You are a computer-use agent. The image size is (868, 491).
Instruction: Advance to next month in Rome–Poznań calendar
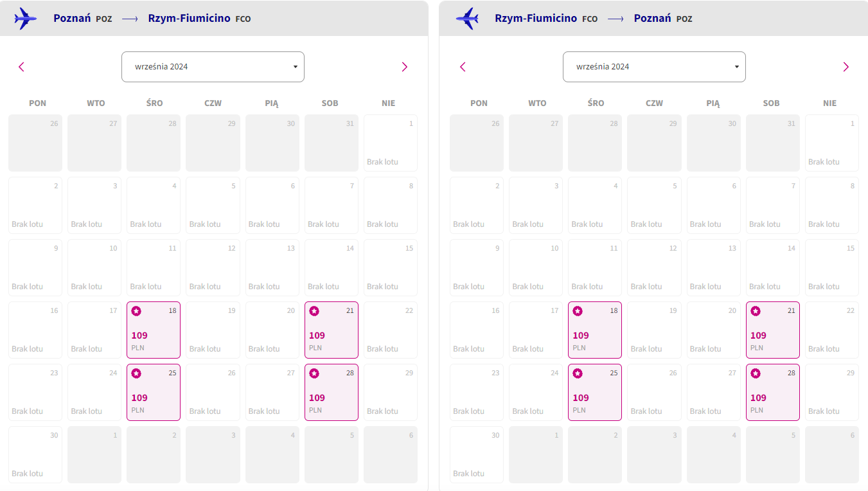[x=846, y=67]
